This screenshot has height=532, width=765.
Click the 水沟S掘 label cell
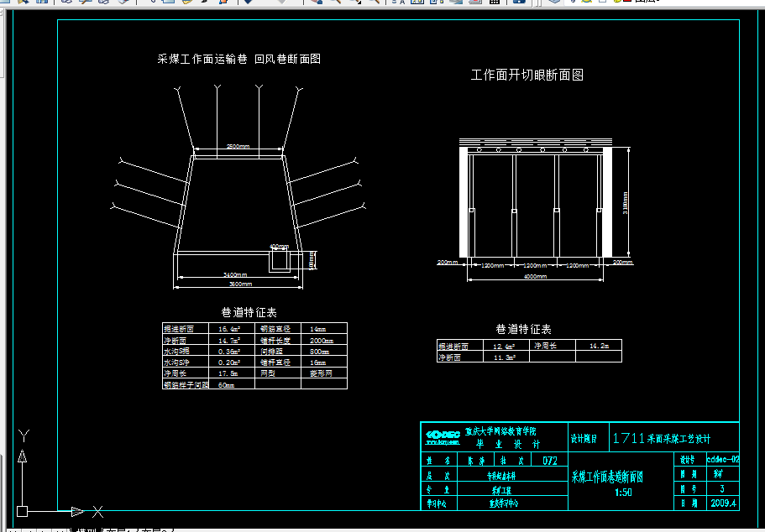(x=176, y=351)
